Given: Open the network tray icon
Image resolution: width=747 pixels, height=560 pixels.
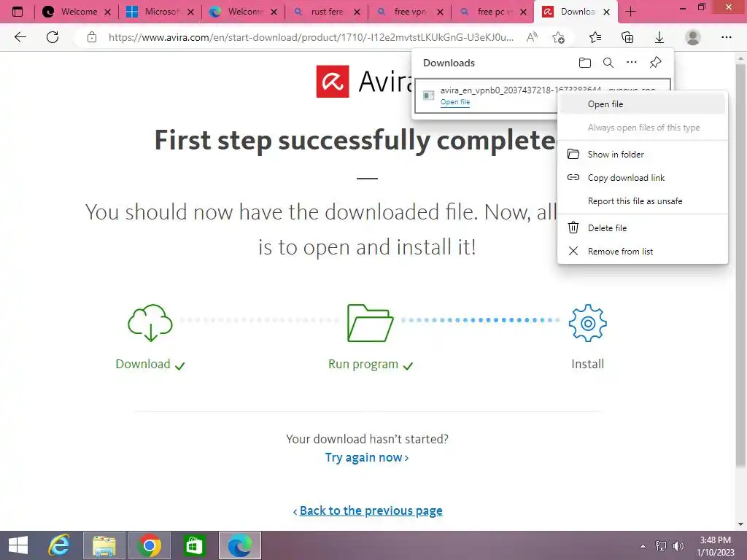Looking at the screenshot, I should (x=661, y=546).
